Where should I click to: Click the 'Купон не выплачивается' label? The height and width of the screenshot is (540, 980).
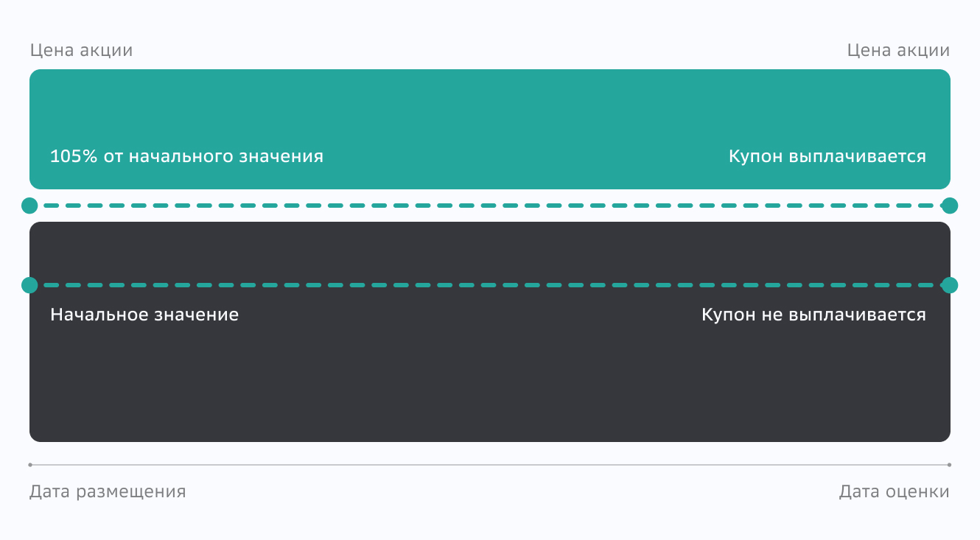813,315
